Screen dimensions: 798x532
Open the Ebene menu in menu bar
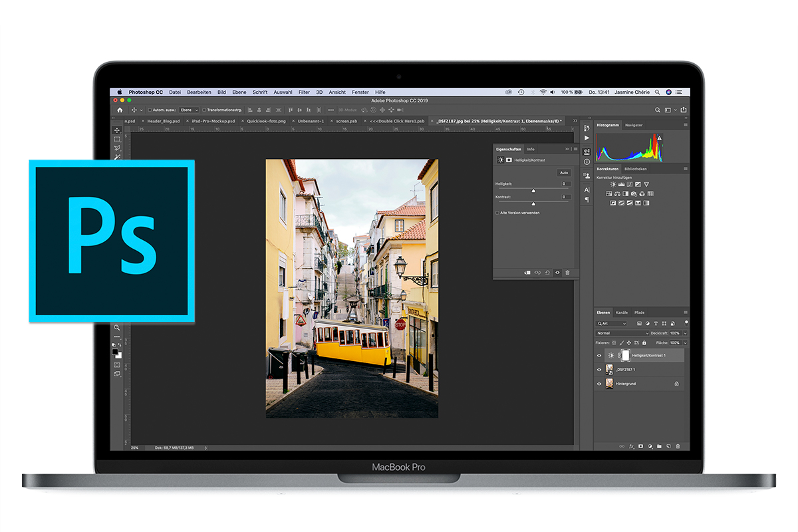pos(239,92)
